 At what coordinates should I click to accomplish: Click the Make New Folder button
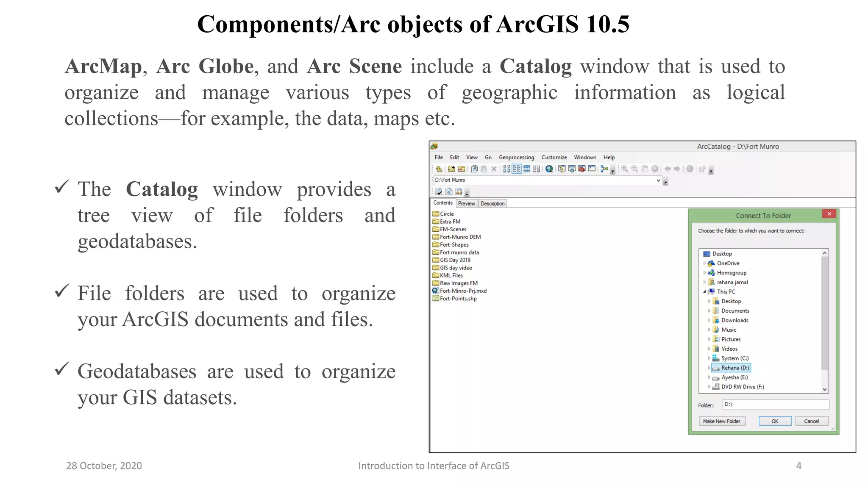722,421
